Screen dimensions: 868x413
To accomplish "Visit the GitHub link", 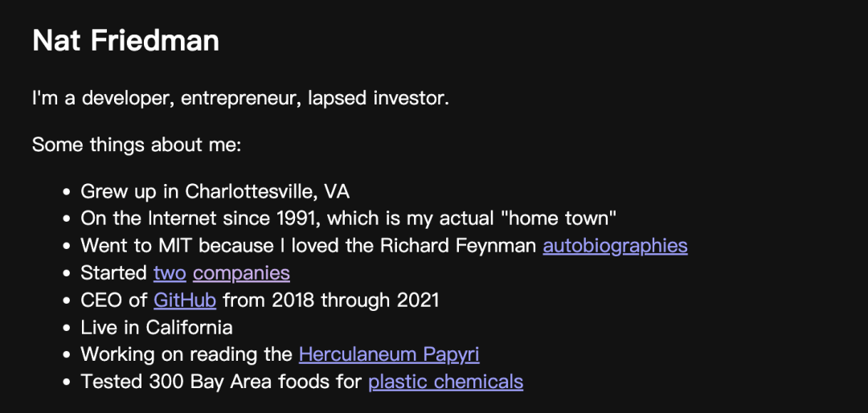I will [x=185, y=300].
